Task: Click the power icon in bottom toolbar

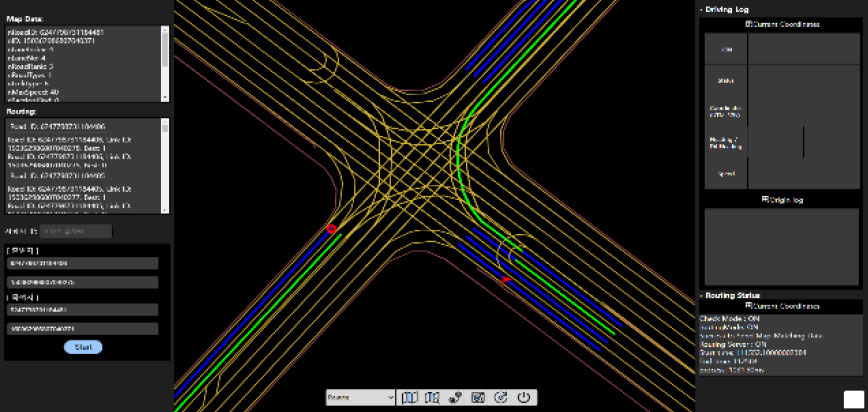Action: 524,398
